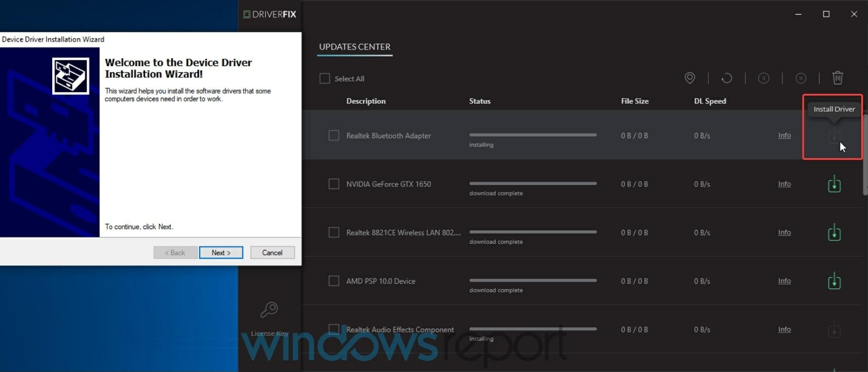868x372 pixels.
Task: Click the Realtek Bluetooth Adapter progress bar
Action: (533, 135)
